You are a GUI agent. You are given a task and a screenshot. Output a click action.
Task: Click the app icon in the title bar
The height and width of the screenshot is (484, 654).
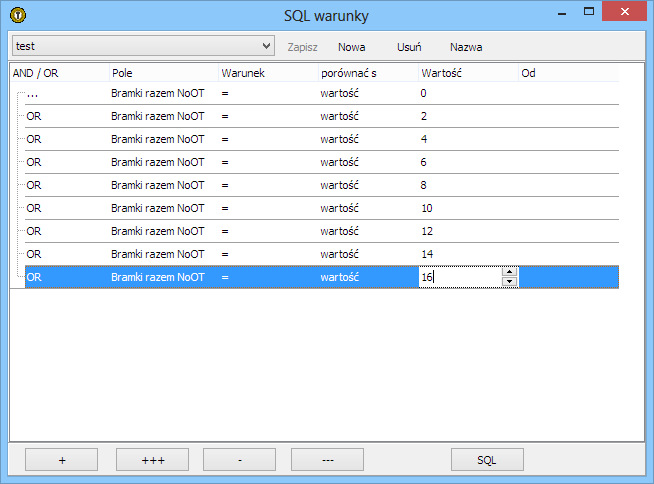click(18, 15)
